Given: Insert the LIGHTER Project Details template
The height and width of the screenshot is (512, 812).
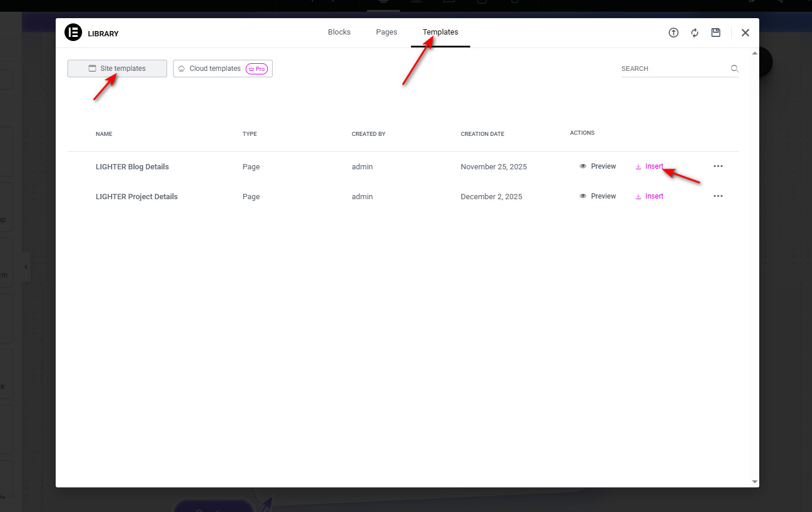Looking at the screenshot, I should point(650,196).
